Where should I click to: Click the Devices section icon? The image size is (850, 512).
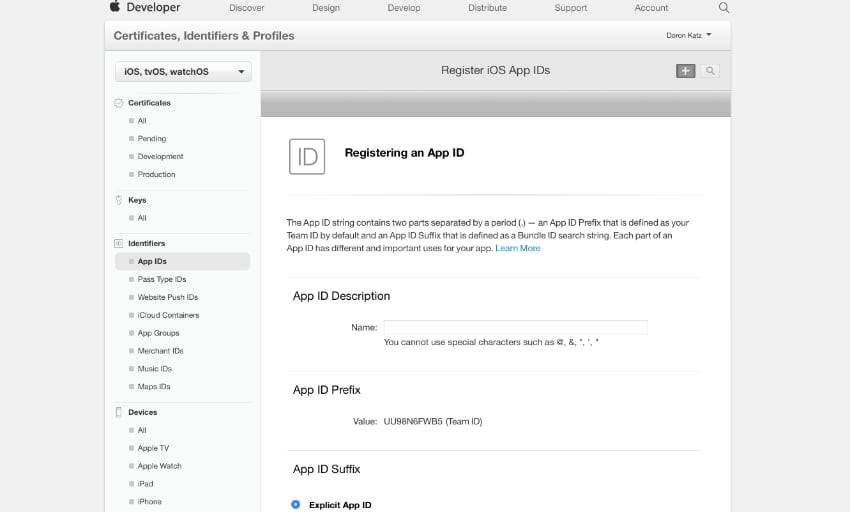coord(119,412)
